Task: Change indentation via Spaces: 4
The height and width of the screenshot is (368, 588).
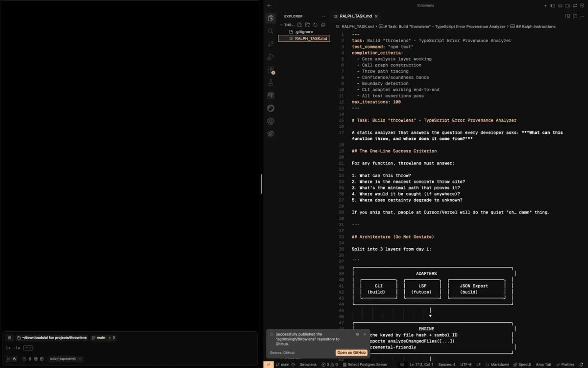Action: click(447, 364)
